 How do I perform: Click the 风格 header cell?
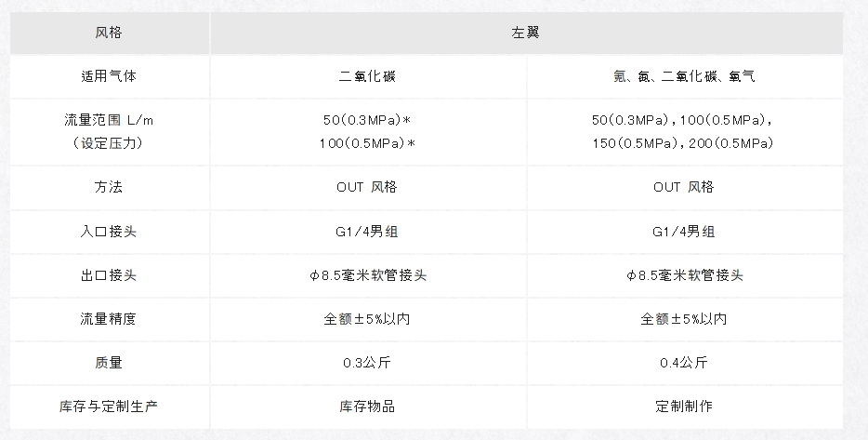(109, 33)
